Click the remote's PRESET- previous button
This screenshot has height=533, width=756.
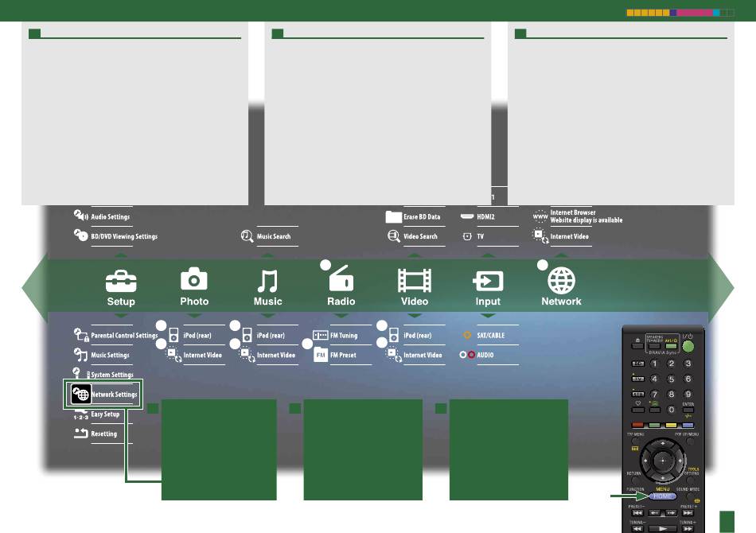click(638, 513)
